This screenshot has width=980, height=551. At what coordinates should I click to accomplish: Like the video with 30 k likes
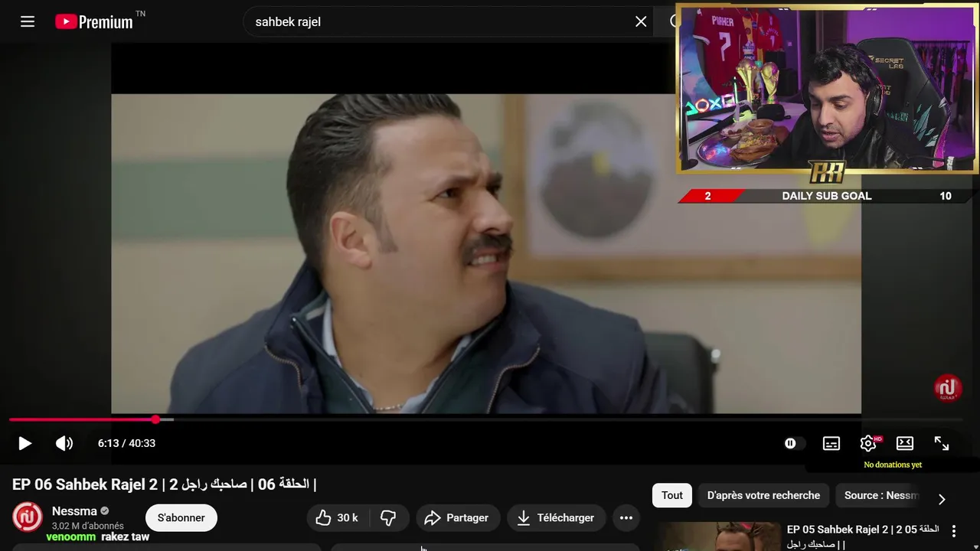click(337, 518)
